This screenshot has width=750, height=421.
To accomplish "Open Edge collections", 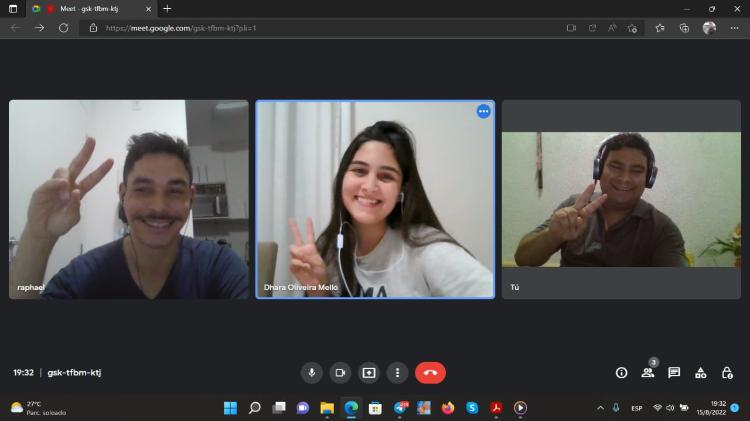I will [x=684, y=28].
